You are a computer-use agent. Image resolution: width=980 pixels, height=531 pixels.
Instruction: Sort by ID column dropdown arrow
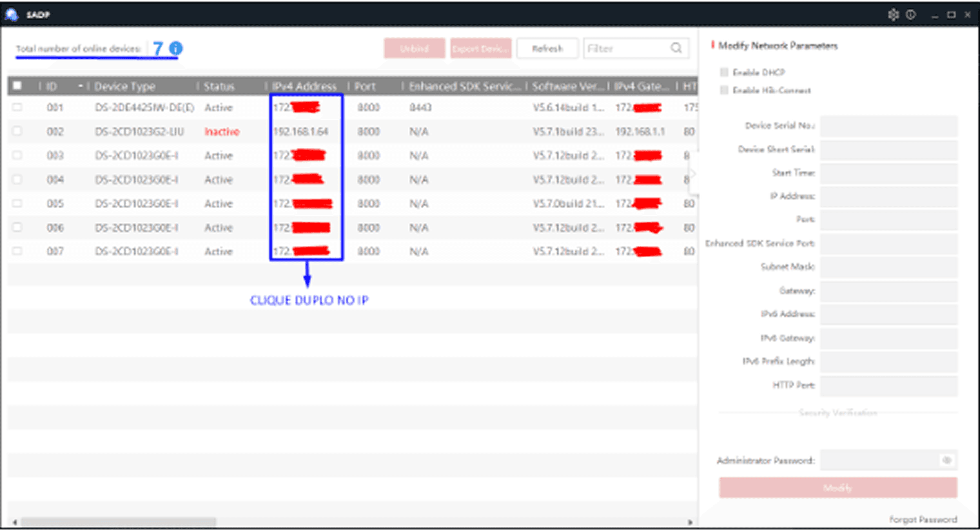[x=80, y=86]
